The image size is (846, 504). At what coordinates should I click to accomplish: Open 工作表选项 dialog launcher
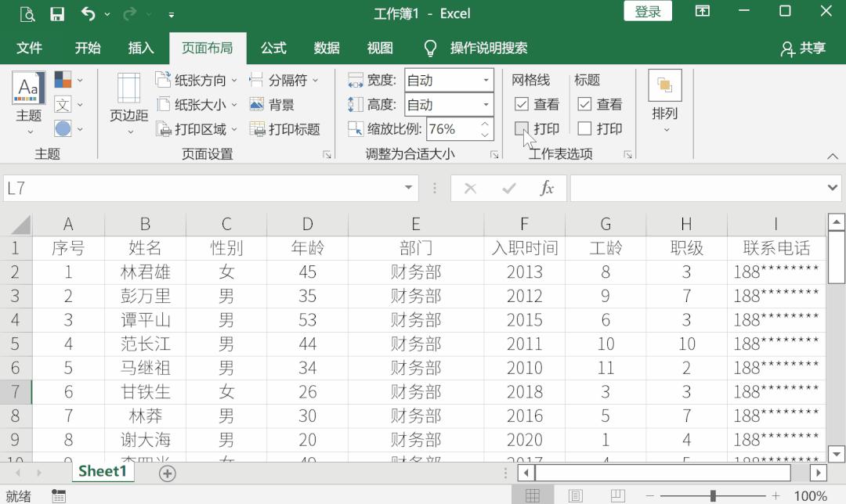(x=627, y=155)
